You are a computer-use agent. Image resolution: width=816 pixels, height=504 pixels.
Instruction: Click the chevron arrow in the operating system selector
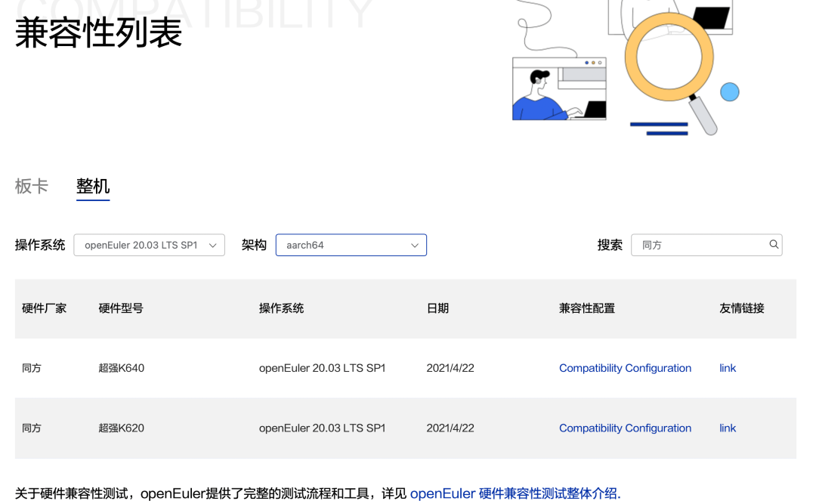[212, 246]
